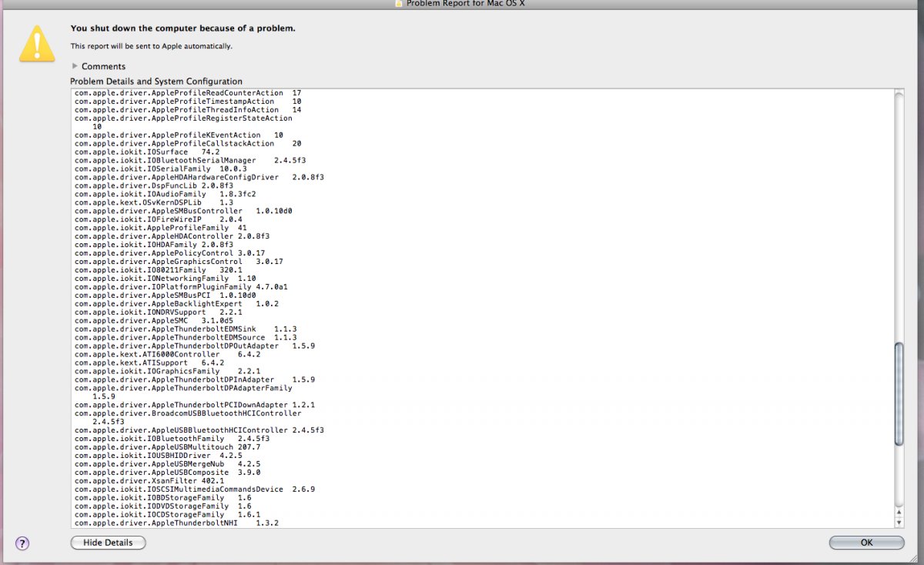Screen dimensions: 924x565
Task: Select the AppleThunderboltPCIDownAdapter 1.2.1 line
Action: [195, 405]
